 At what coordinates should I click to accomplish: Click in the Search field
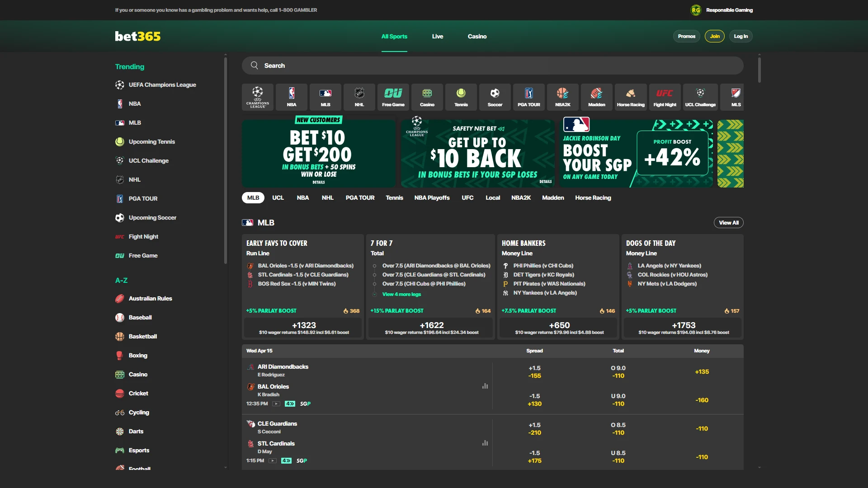click(493, 66)
